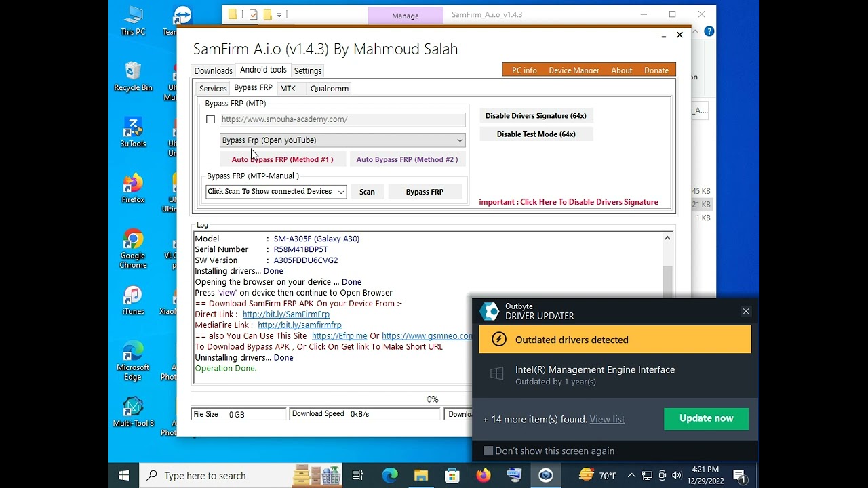The image size is (868, 488).
Task: Open Microsoft Store from taskbar
Action: pyautogui.click(x=452, y=476)
